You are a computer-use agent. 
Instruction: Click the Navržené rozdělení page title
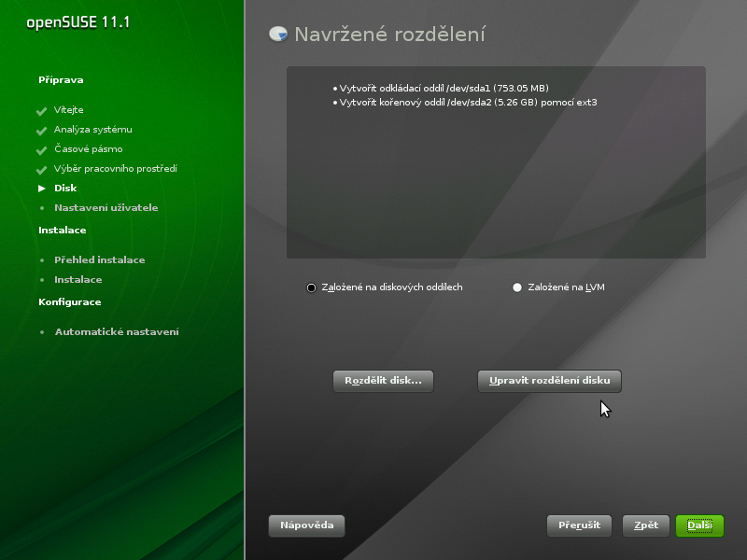389,35
